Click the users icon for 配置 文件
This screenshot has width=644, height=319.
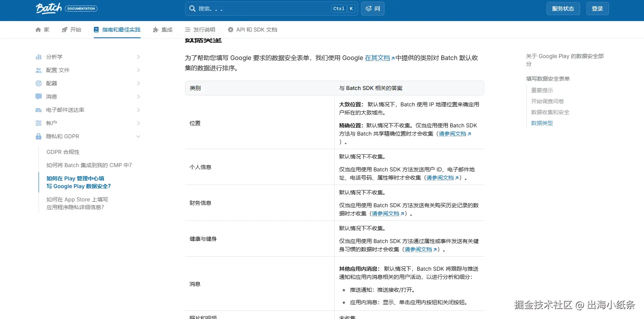click(39, 70)
